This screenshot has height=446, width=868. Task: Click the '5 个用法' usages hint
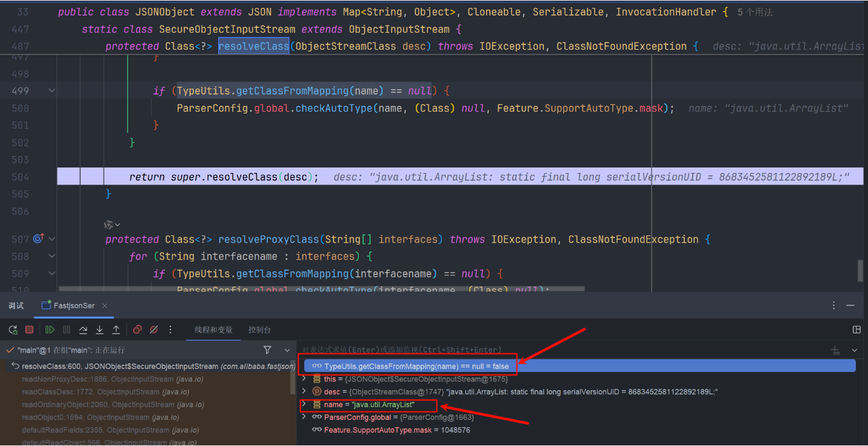(x=755, y=12)
